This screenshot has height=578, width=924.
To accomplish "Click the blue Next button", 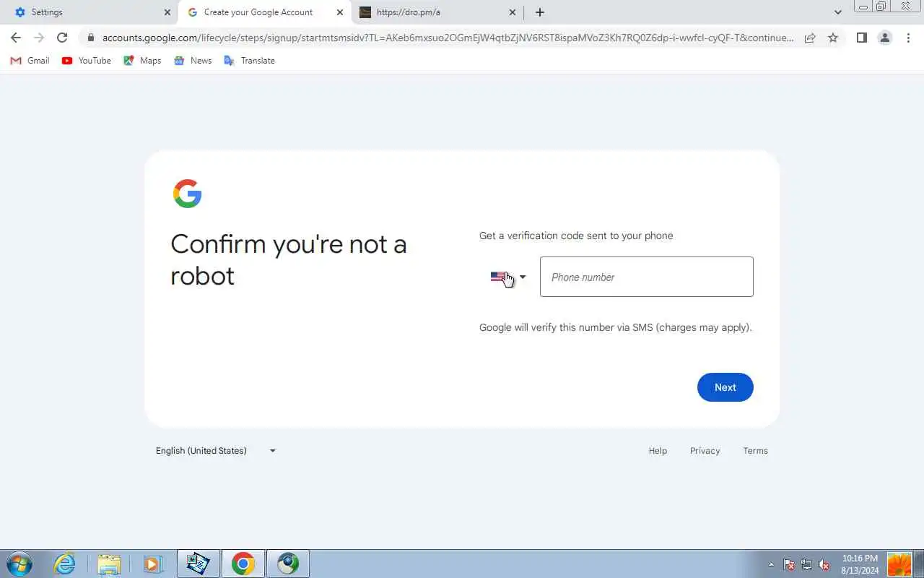I will pos(725,387).
